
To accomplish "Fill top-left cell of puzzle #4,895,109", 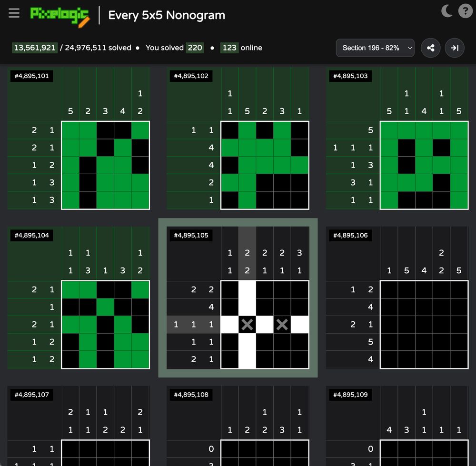I will (389, 449).
